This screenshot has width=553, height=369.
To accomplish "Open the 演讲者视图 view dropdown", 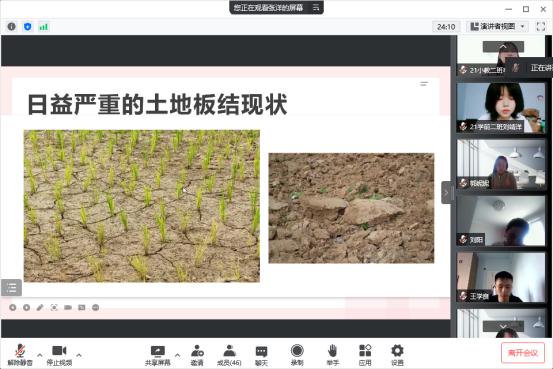I will tap(498, 26).
